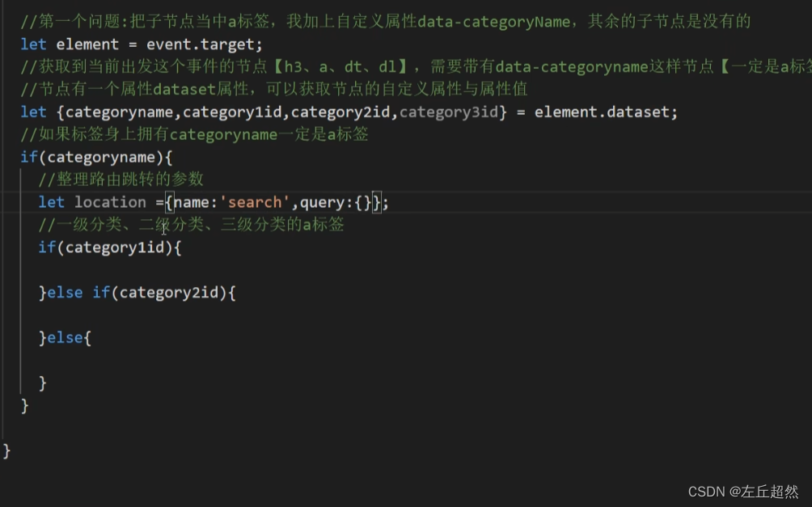Place cursor on 'if(categoryname){' line
The width and height of the screenshot is (812, 507).
(x=96, y=158)
